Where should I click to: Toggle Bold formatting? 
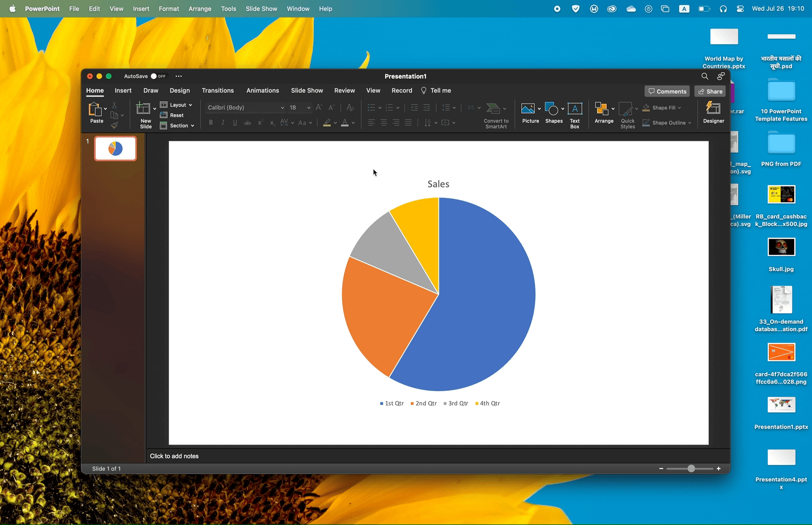pos(211,123)
